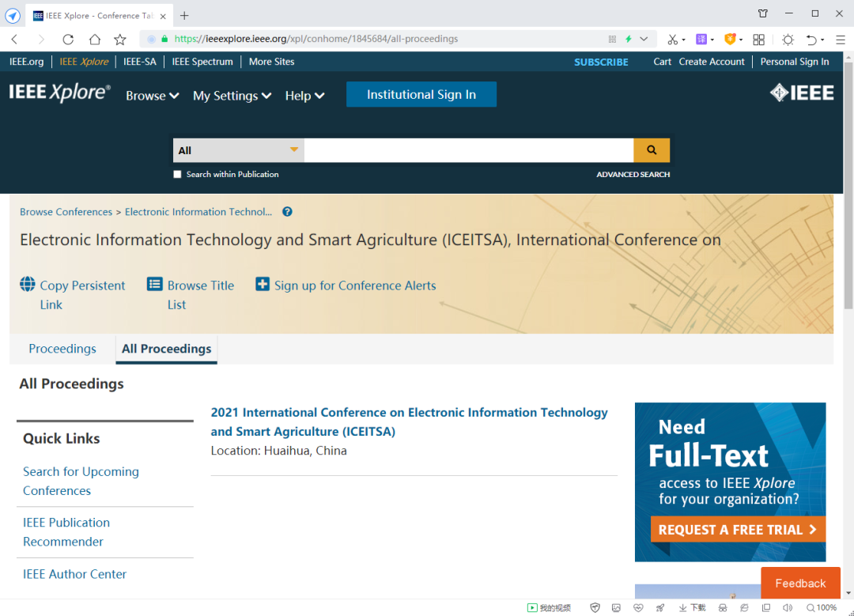This screenshot has height=616, width=854.
Task: Reload the page with the refresh icon
Action: pyautogui.click(x=68, y=39)
